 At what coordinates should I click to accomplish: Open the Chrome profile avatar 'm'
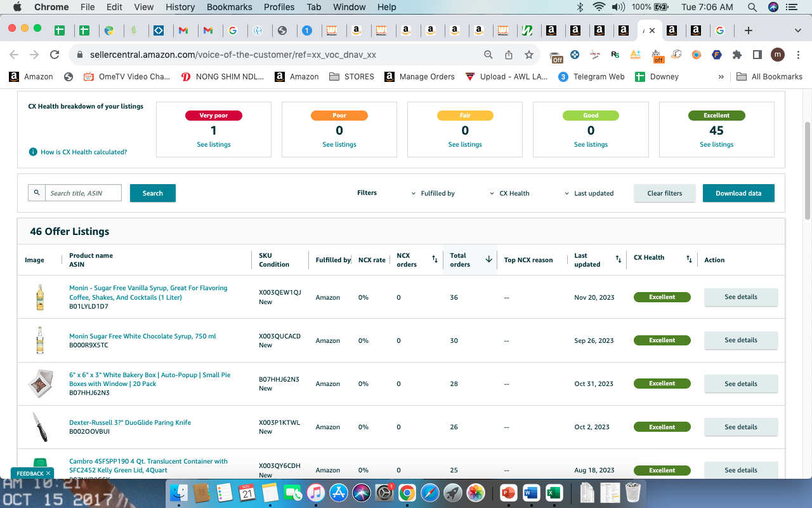(x=778, y=55)
